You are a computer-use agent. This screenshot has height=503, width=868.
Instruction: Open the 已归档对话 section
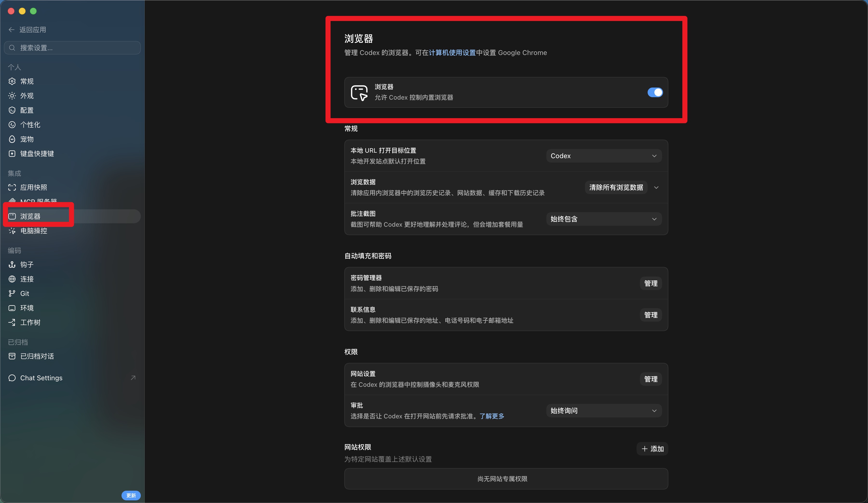pos(72,356)
